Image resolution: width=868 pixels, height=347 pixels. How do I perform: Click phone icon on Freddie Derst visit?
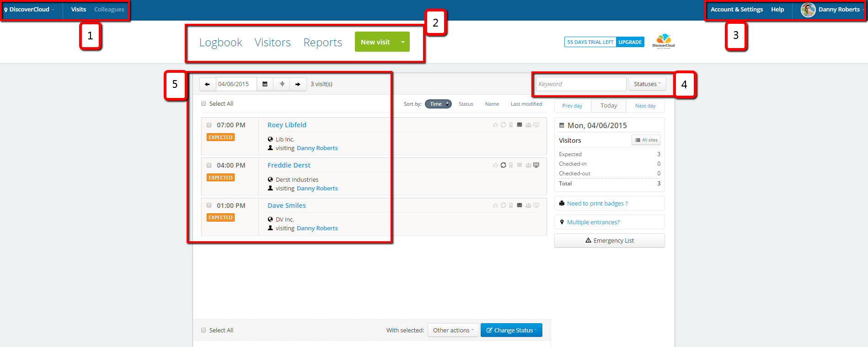coord(511,165)
